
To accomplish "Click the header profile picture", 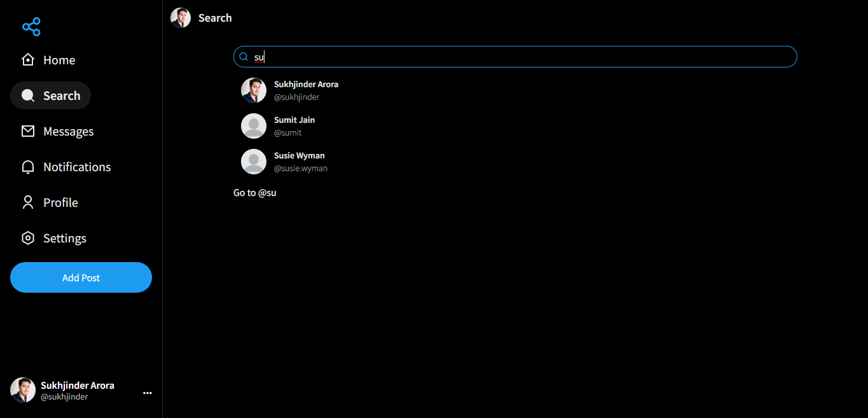I will click(181, 18).
